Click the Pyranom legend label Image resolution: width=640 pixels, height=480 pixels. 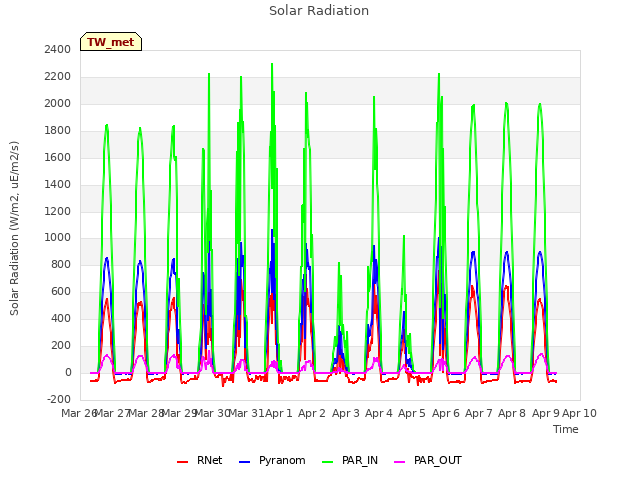(x=282, y=460)
